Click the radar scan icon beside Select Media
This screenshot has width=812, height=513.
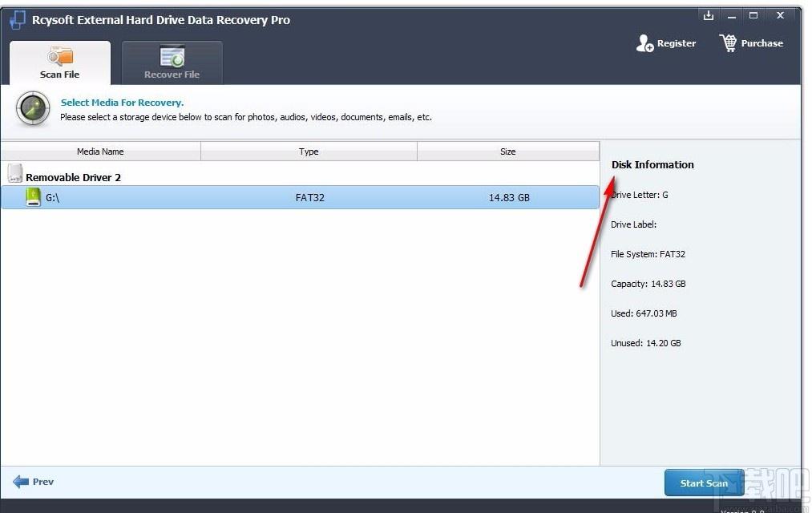point(33,109)
